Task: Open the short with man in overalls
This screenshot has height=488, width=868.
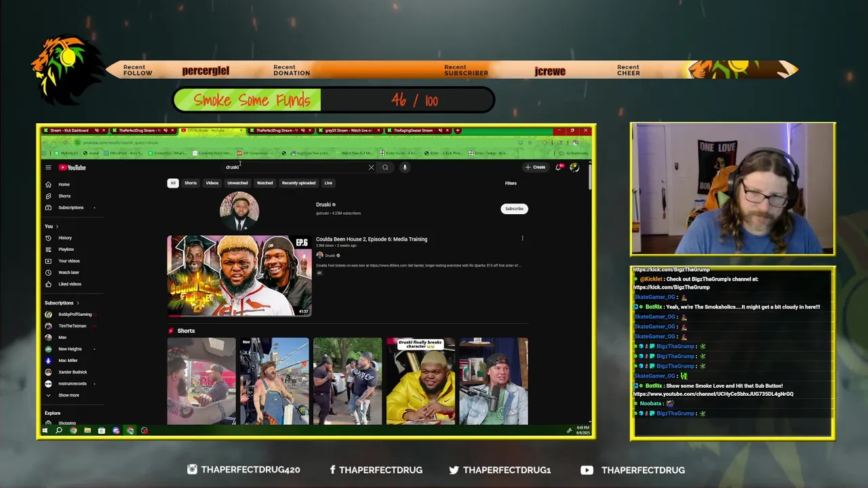Action: tap(275, 381)
